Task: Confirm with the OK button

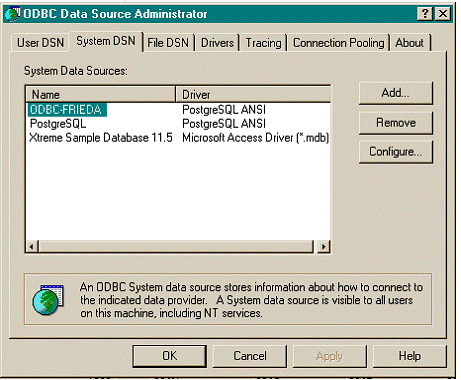Action: click(170, 356)
